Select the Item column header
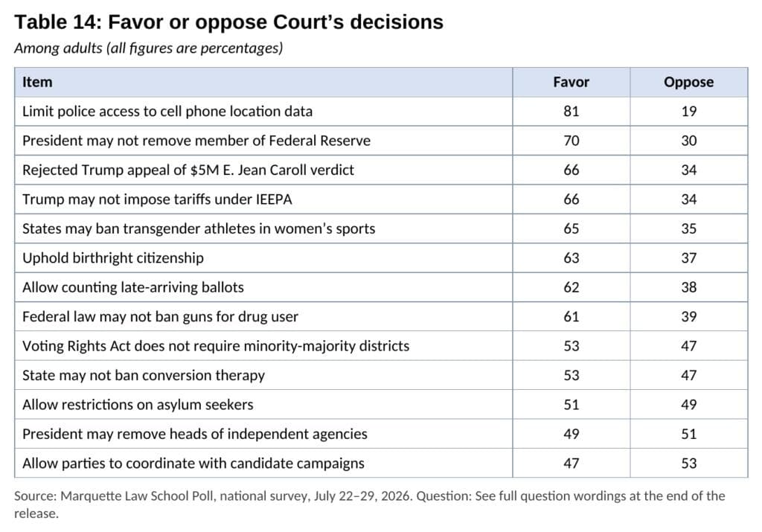This screenshot has width=762, height=532. (37, 82)
